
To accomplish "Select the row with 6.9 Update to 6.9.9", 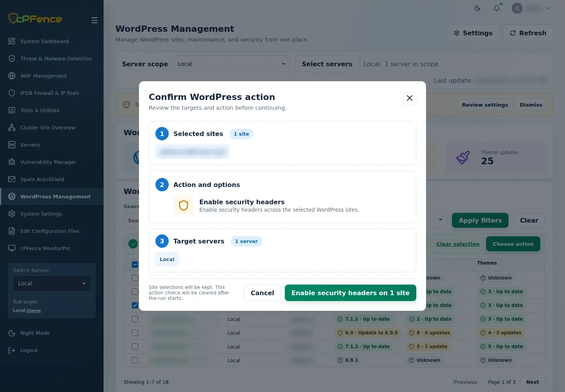I will (135, 333).
